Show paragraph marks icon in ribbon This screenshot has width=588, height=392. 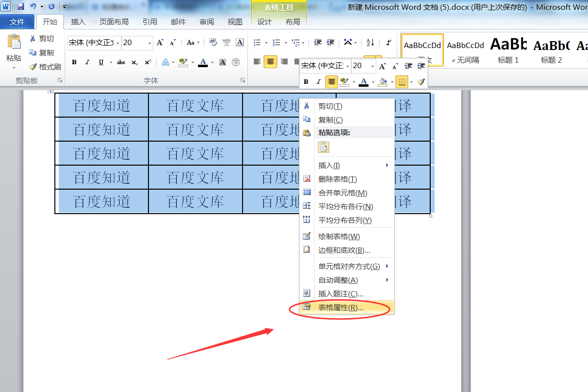pyautogui.click(x=389, y=43)
